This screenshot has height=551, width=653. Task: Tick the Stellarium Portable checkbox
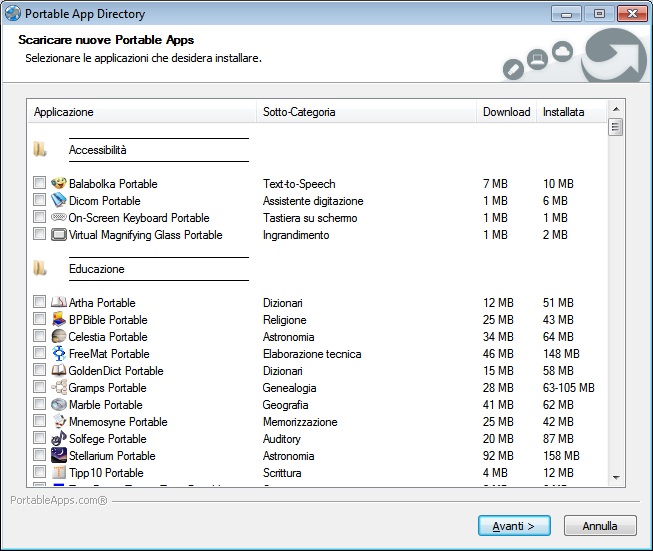click(40, 454)
